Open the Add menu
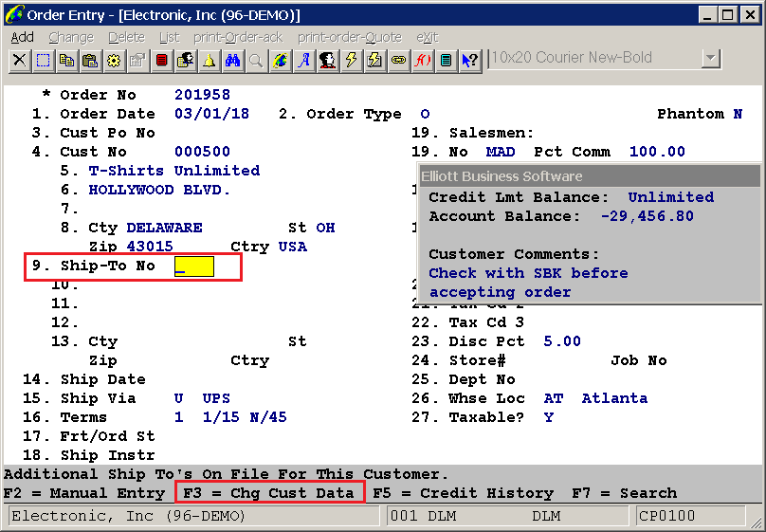Viewport: 766px width, 532px height. point(23,38)
